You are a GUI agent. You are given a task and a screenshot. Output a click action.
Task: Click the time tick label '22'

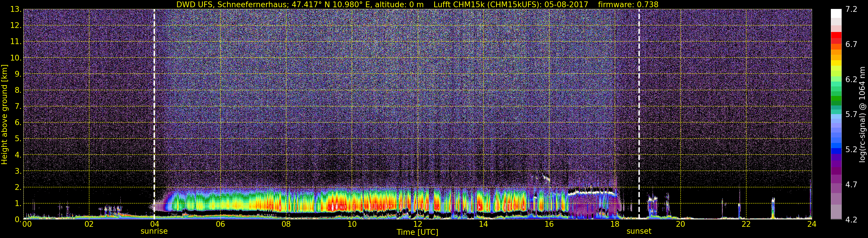click(746, 224)
